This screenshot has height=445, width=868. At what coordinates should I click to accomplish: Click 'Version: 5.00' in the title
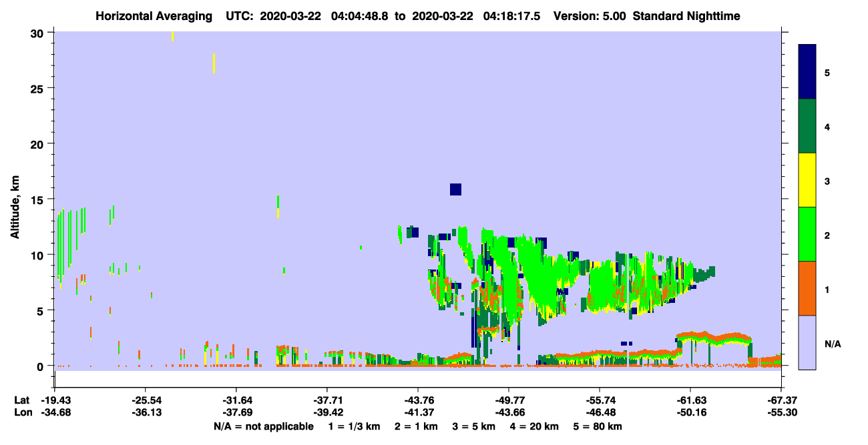[590, 16]
